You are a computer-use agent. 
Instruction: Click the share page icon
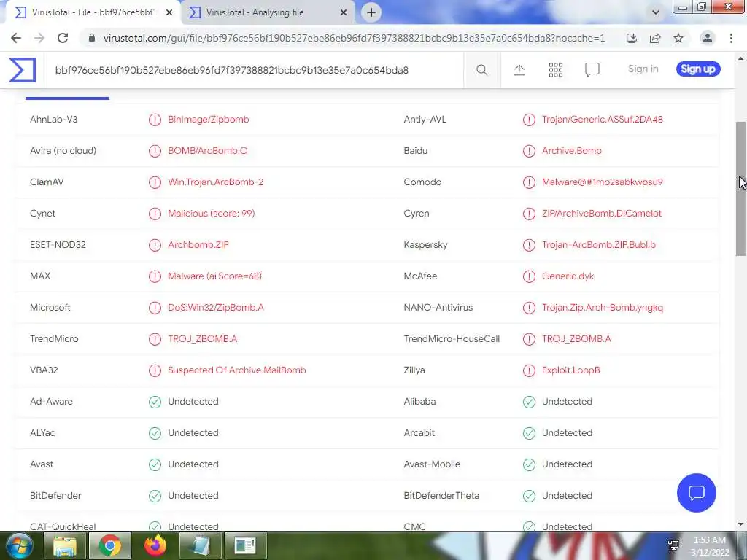point(655,38)
